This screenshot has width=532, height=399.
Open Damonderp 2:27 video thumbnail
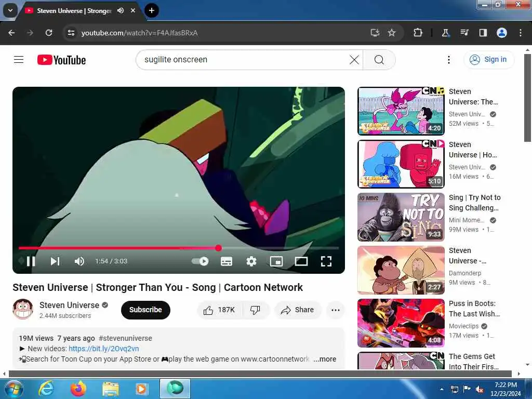tap(401, 270)
